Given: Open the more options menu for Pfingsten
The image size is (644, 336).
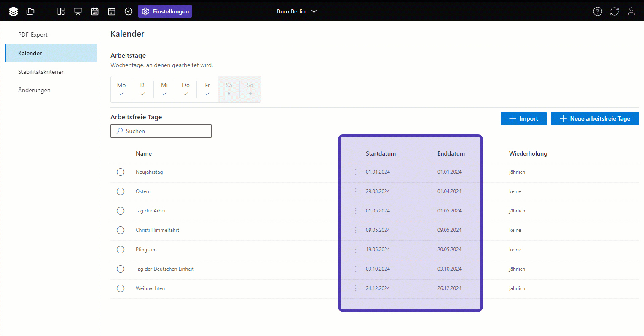Looking at the screenshot, I should [x=356, y=250].
